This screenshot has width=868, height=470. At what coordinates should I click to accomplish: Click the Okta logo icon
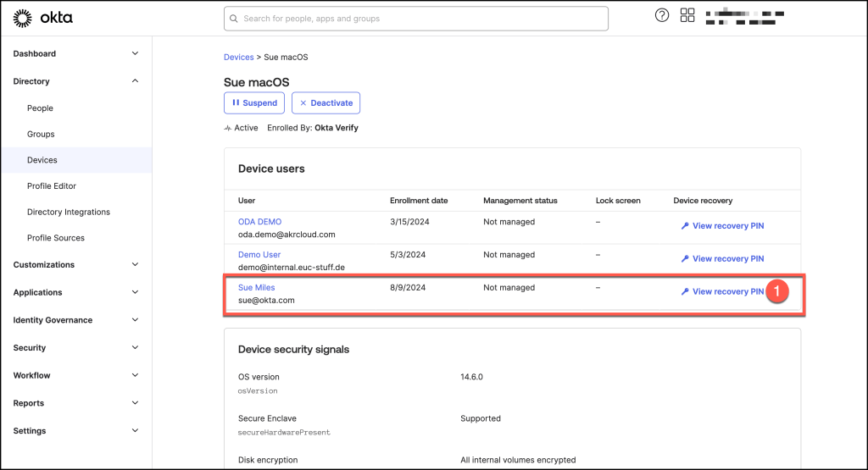click(23, 18)
